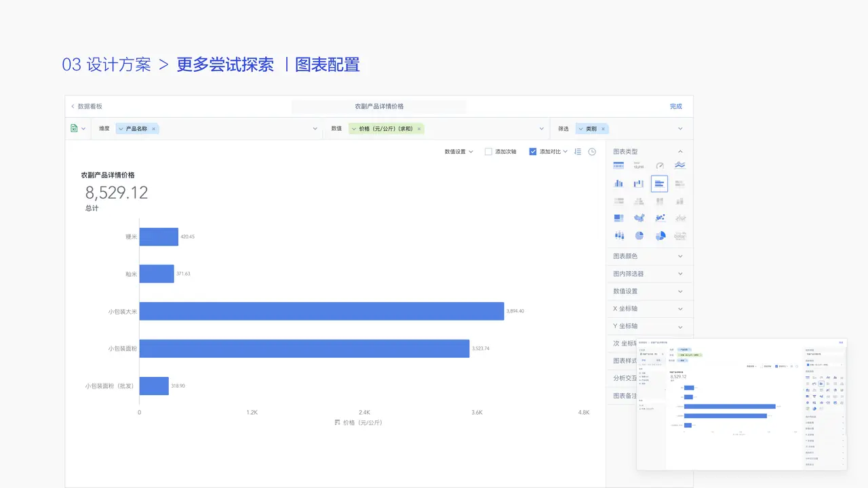Image resolution: width=868 pixels, height=488 pixels.
Task: Open the 类别 tag dropdown chevron
Action: click(x=580, y=129)
